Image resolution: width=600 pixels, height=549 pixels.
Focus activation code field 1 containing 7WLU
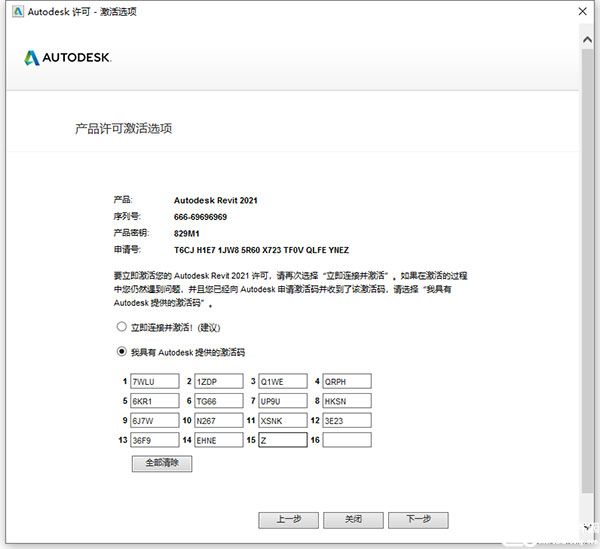(x=154, y=381)
